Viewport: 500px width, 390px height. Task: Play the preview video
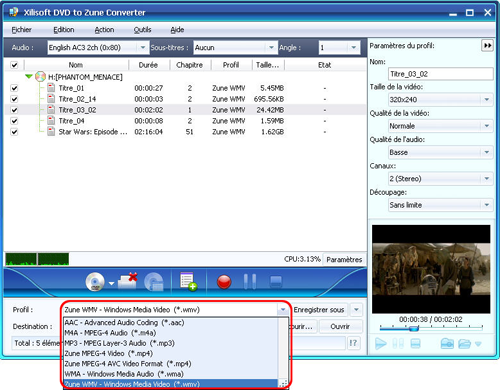pyautogui.click(x=381, y=344)
